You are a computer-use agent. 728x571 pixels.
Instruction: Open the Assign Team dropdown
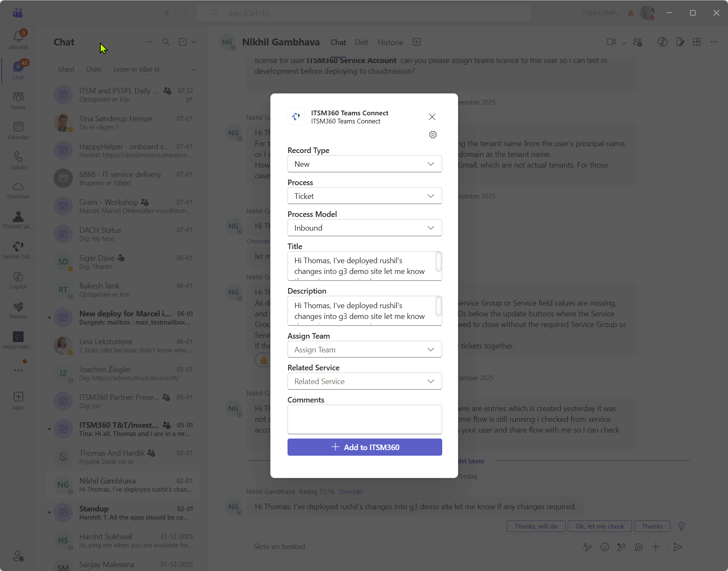364,349
